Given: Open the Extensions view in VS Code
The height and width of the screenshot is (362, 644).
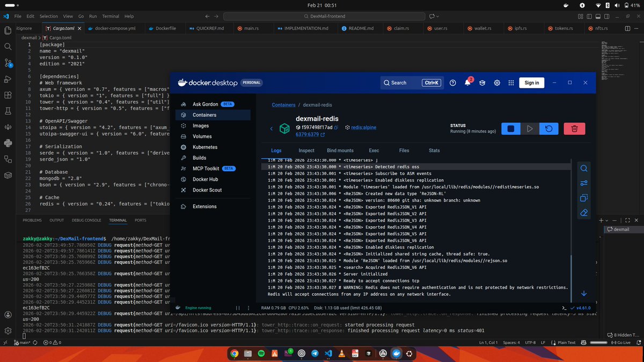Looking at the screenshot, I should click(x=8, y=95).
